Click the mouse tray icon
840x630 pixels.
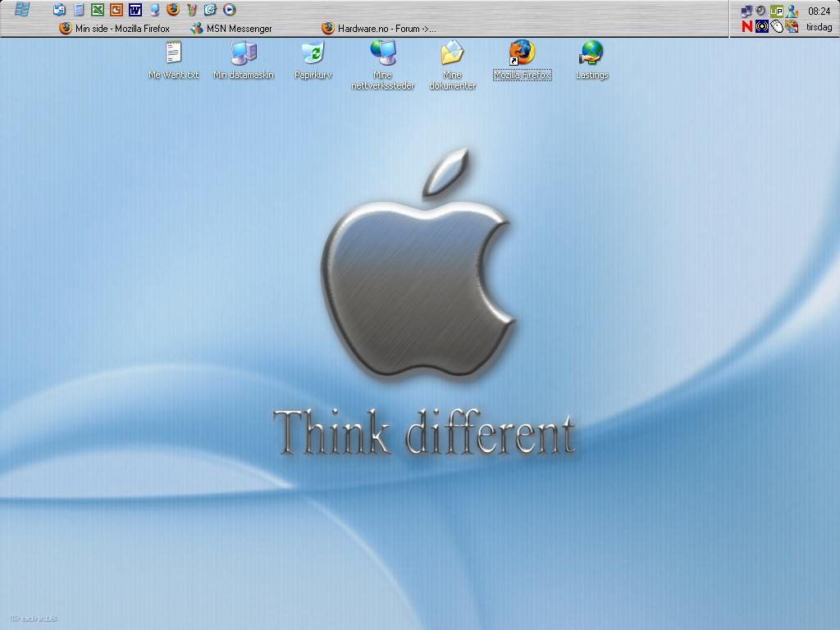tap(777, 26)
